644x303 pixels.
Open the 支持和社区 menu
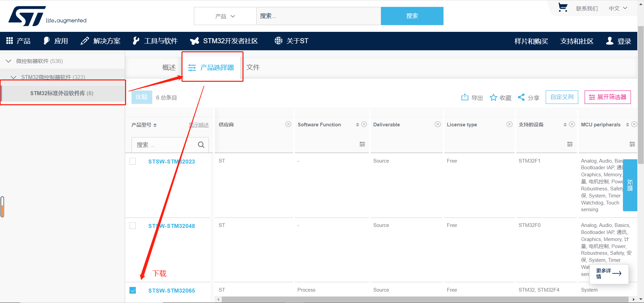click(x=577, y=41)
